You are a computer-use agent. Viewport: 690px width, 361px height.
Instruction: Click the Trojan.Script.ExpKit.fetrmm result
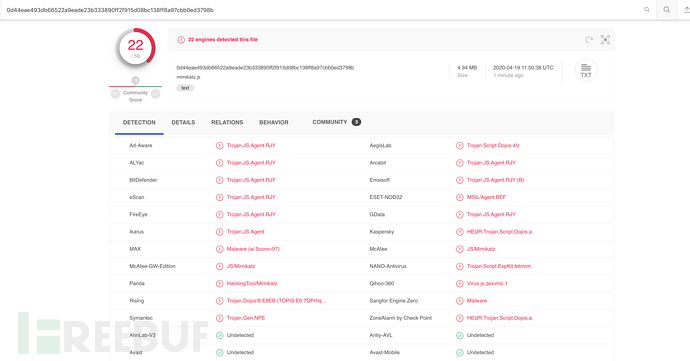click(499, 266)
